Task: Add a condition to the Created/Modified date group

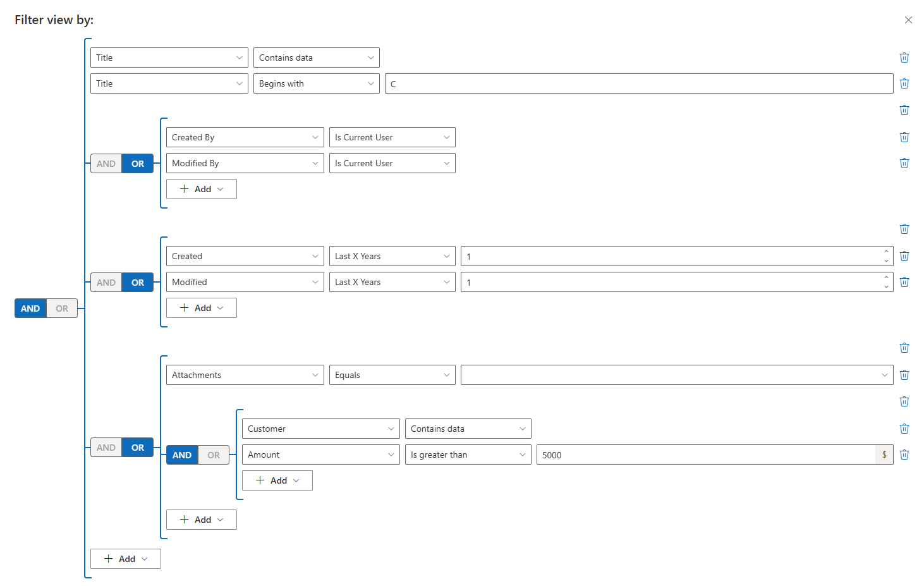Action: 202,308
